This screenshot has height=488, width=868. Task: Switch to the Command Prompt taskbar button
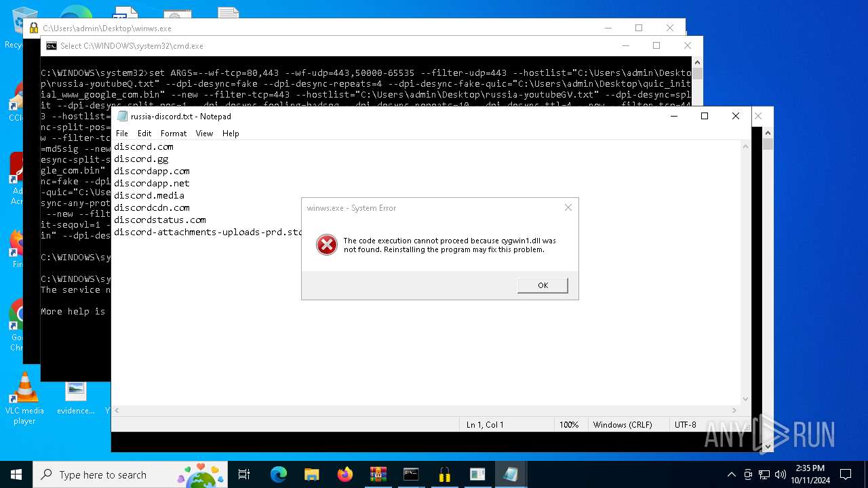click(411, 474)
